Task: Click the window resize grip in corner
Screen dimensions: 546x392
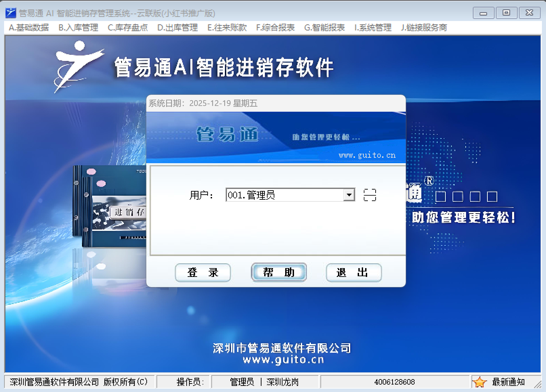Action: pyautogui.click(x=537, y=385)
